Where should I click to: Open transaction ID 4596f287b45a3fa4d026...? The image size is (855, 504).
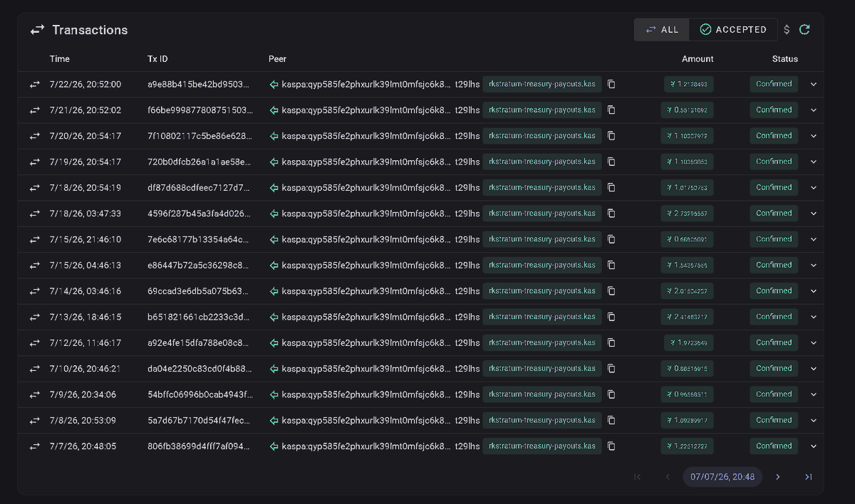coord(199,214)
